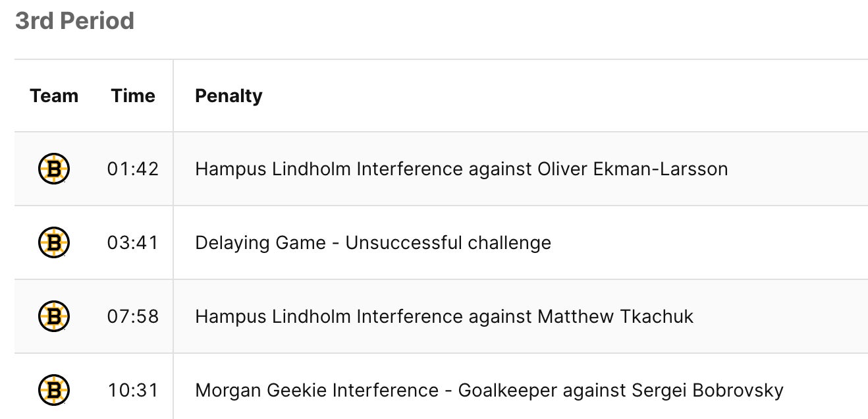Click the name Sergei Bobrovsky
868x419 pixels.
[707, 390]
